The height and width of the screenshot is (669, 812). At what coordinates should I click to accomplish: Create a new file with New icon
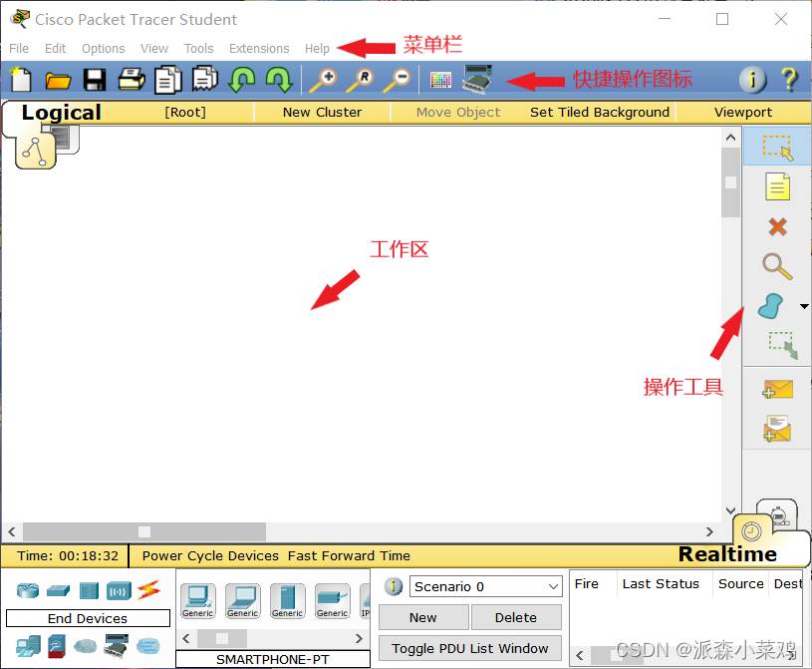tap(20, 80)
